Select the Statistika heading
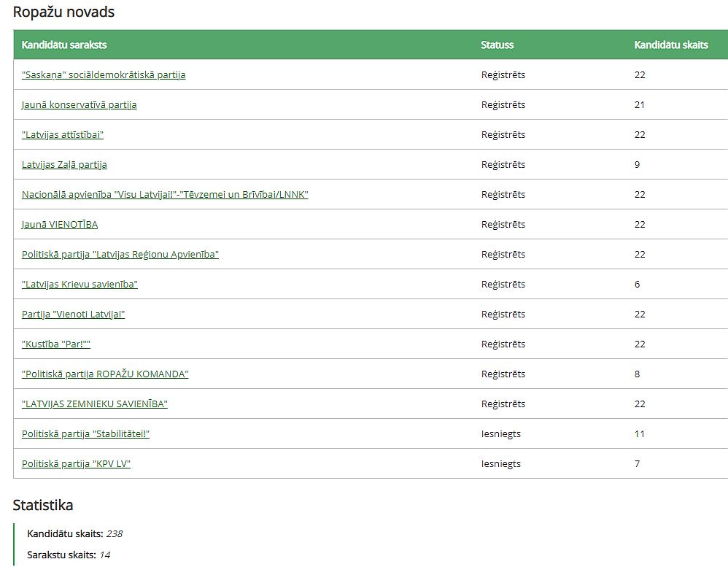This screenshot has height=567, width=728. pos(43,505)
